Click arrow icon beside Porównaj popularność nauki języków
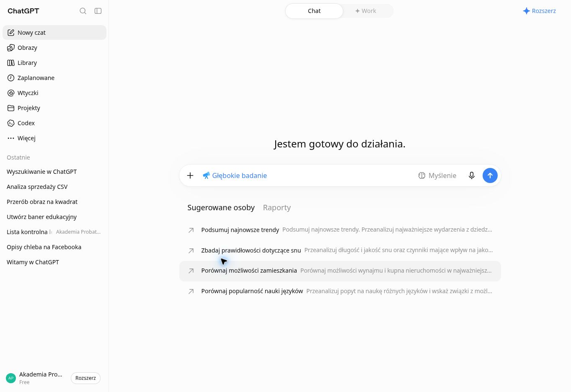 (191, 291)
